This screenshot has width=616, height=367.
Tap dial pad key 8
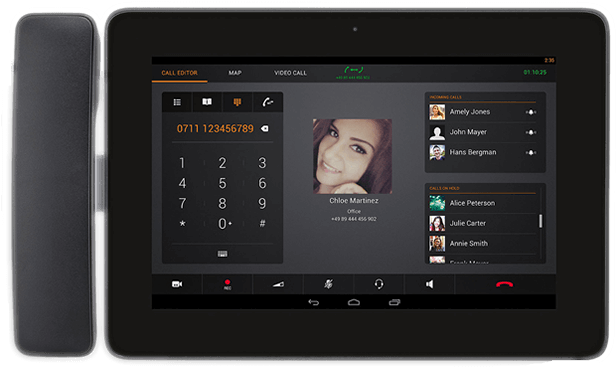pos(222,204)
